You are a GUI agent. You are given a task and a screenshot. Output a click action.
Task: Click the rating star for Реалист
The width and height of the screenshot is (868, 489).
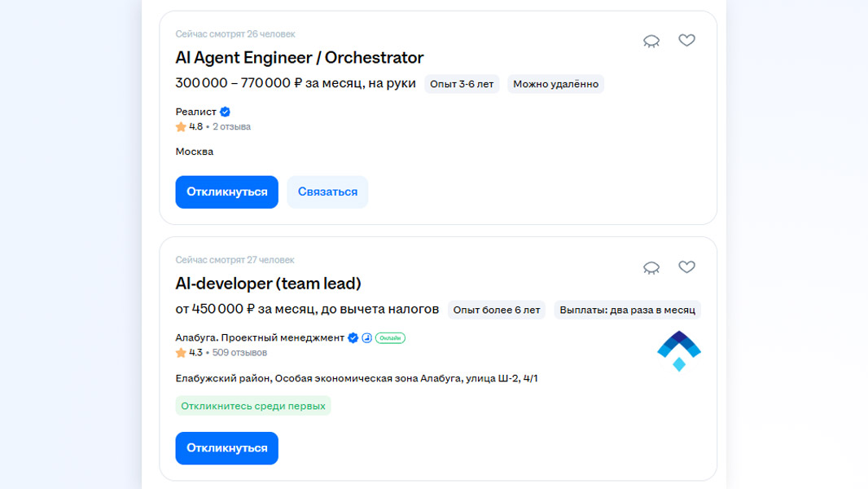181,127
